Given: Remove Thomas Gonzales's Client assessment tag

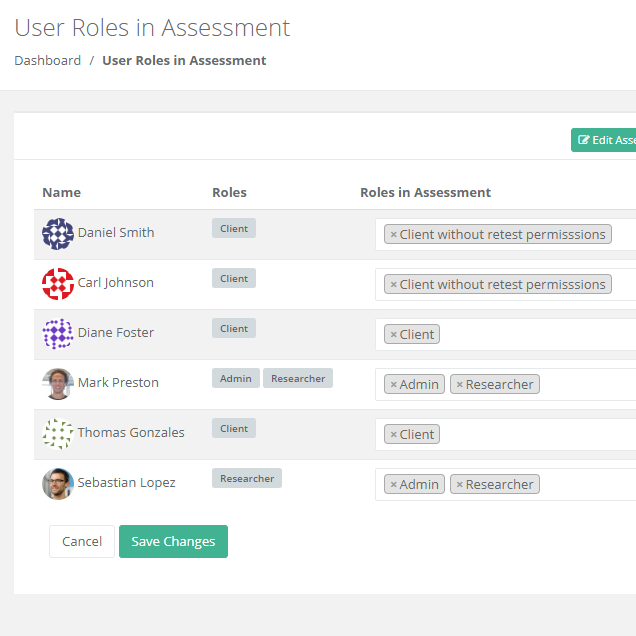Looking at the screenshot, I should pyautogui.click(x=393, y=434).
